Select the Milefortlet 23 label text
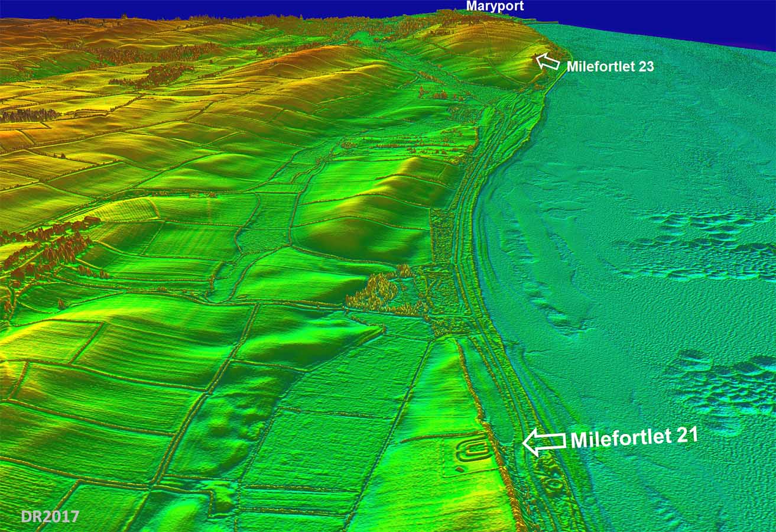 610,67
